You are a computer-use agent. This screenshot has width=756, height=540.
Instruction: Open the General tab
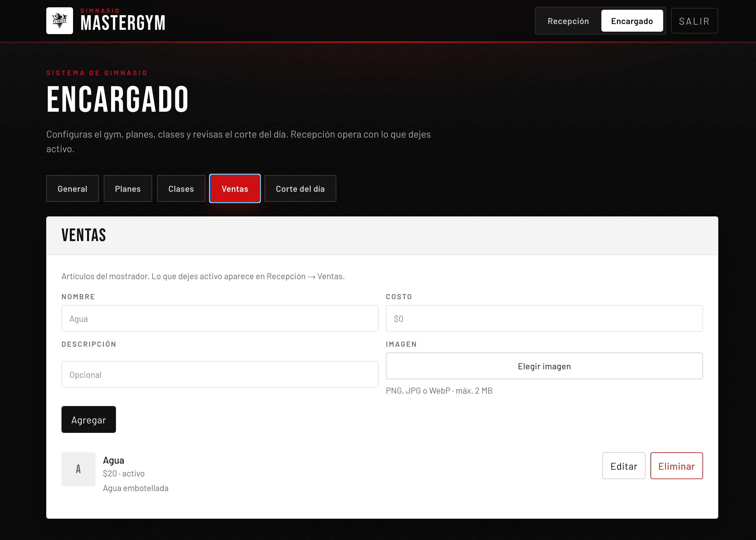point(72,188)
